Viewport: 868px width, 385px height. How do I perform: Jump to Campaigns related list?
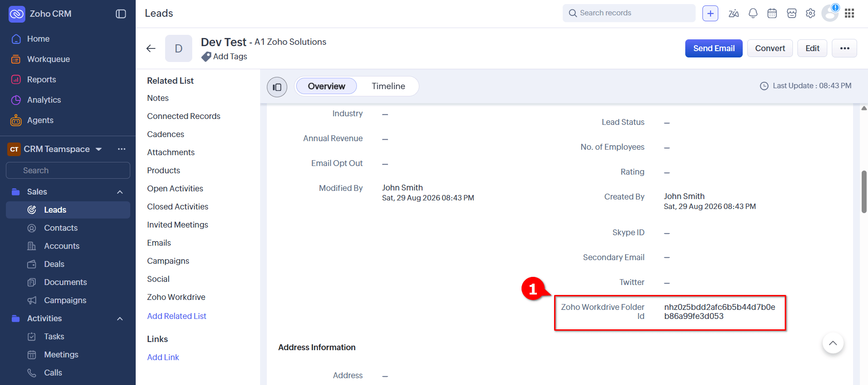coord(168,261)
